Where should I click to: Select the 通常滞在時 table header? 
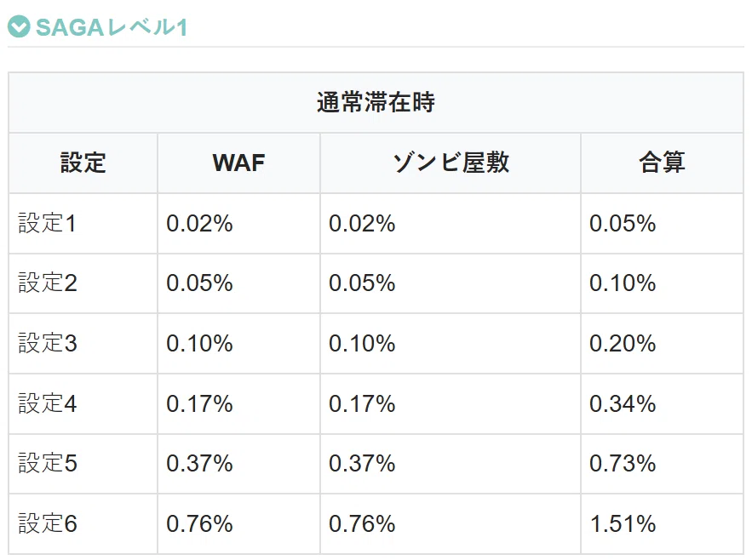(376, 103)
